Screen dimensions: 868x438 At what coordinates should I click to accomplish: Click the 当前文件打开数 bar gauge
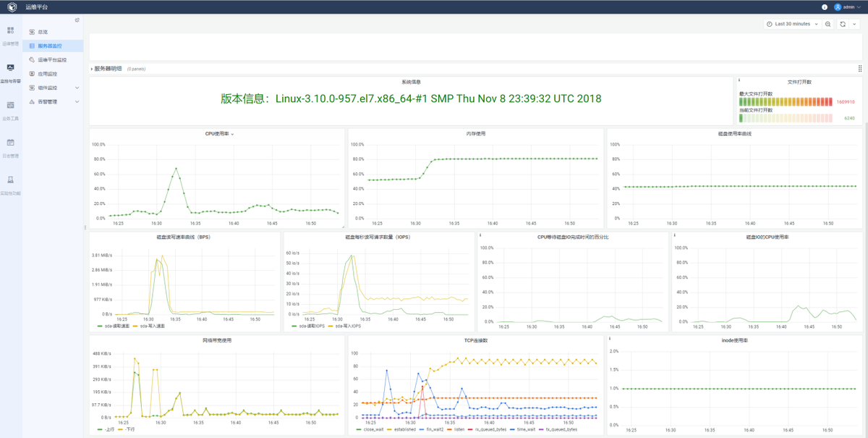pyautogui.click(x=786, y=118)
